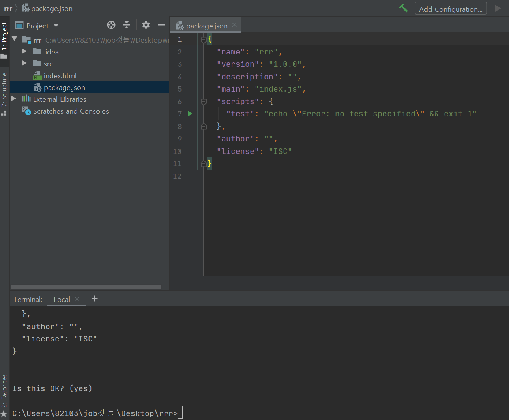
Task: Click the "version" key in editor
Action: click(238, 64)
